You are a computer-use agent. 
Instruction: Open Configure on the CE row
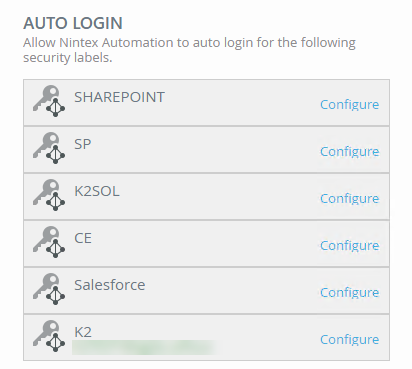click(x=349, y=246)
